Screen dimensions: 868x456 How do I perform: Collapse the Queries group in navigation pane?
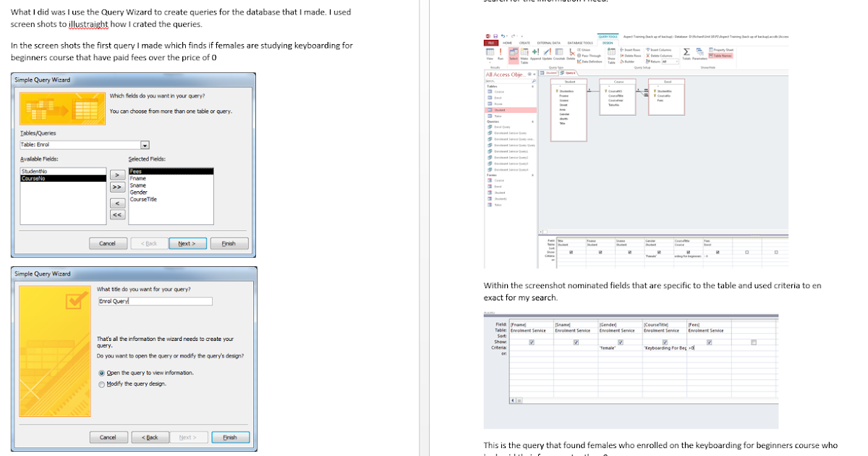[x=532, y=122]
